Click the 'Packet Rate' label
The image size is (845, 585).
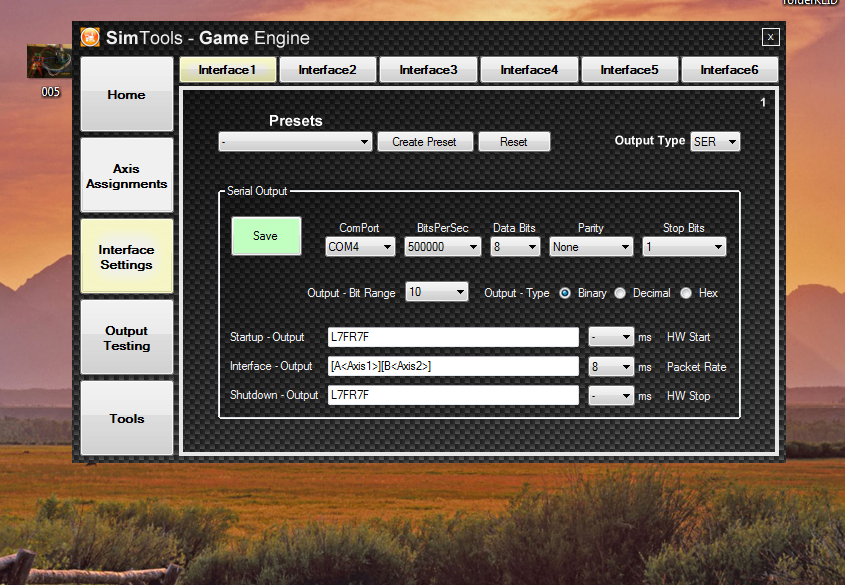click(x=696, y=367)
